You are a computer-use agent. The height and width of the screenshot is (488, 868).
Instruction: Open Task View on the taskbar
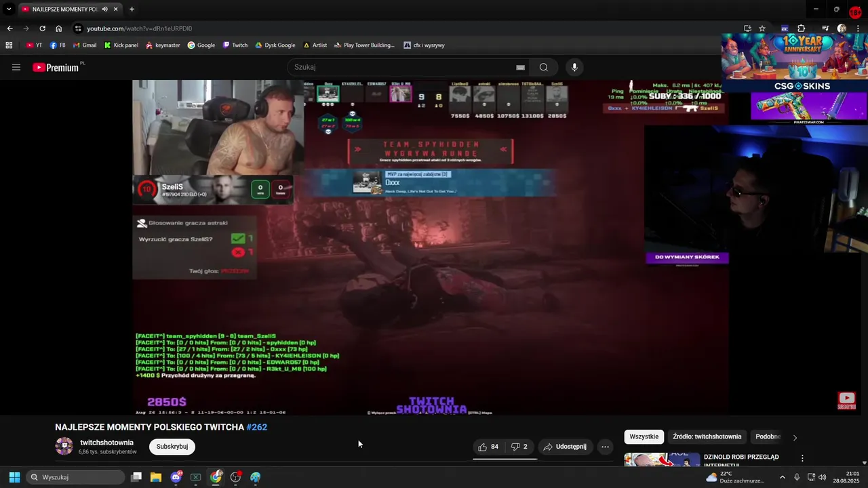coord(136,477)
